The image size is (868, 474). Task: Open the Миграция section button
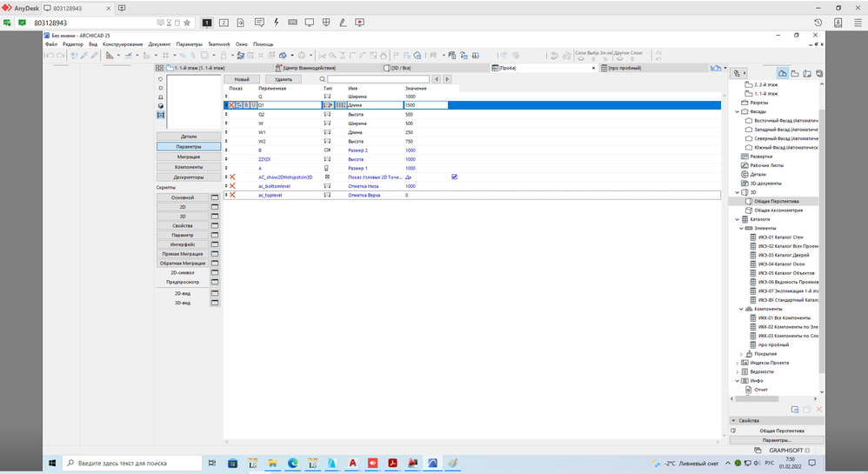pos(189,157)
